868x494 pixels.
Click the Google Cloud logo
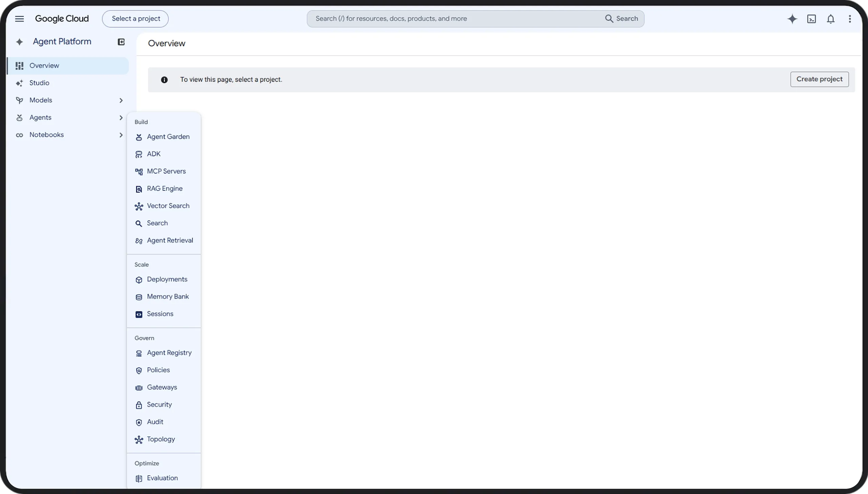pos(62,19)
